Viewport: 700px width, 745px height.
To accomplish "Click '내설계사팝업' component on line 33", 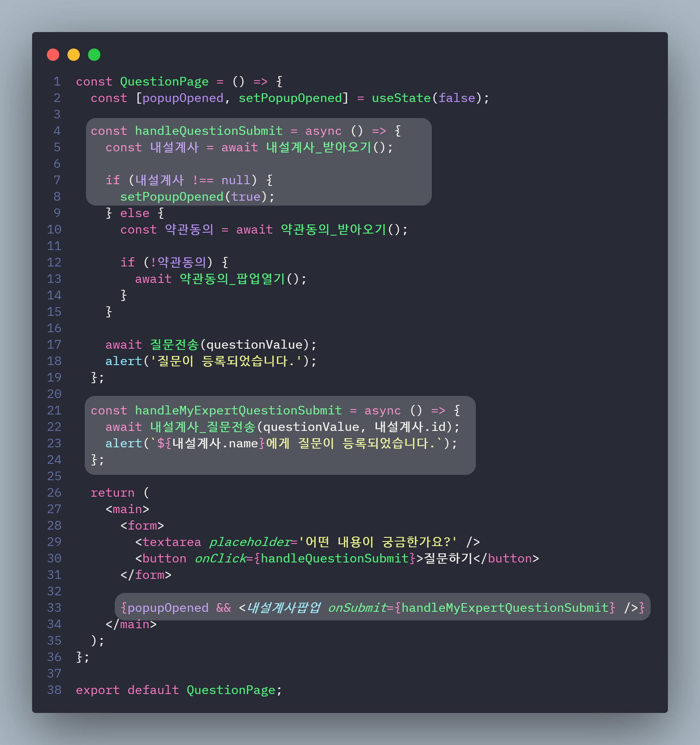I will click(283, 608).
